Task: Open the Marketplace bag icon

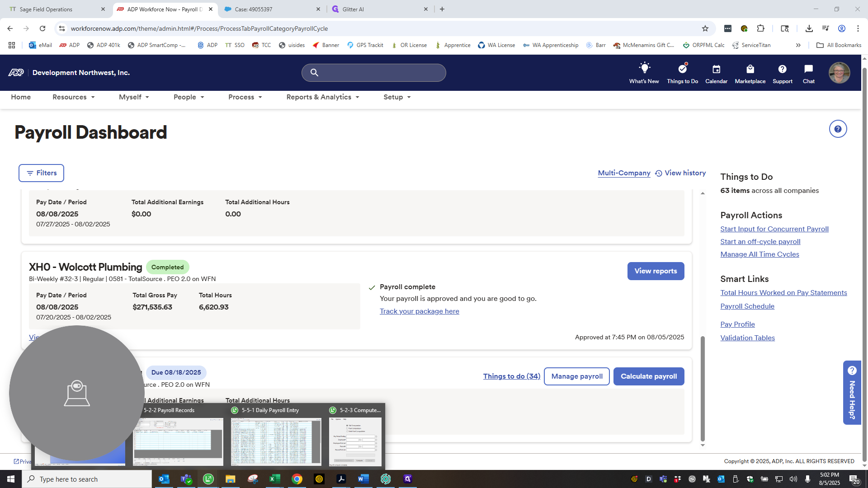Action: click(750, 73)
